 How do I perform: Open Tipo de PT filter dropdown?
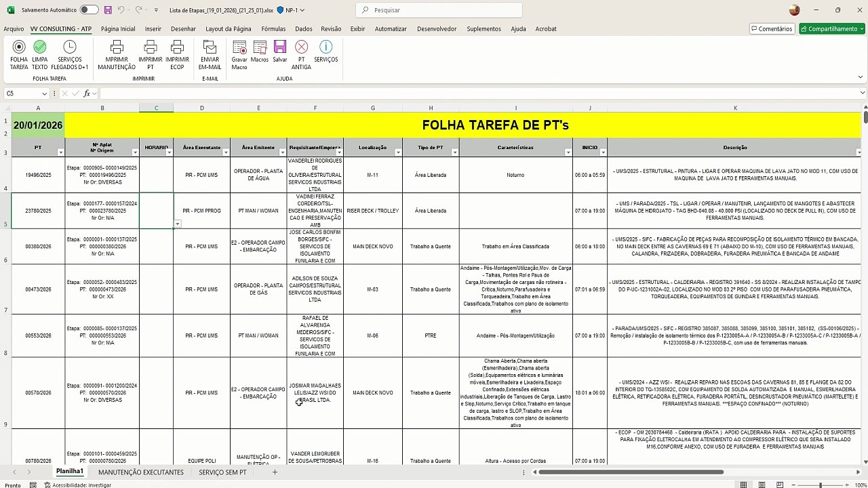pyautogui.click(x=454, y=152)
